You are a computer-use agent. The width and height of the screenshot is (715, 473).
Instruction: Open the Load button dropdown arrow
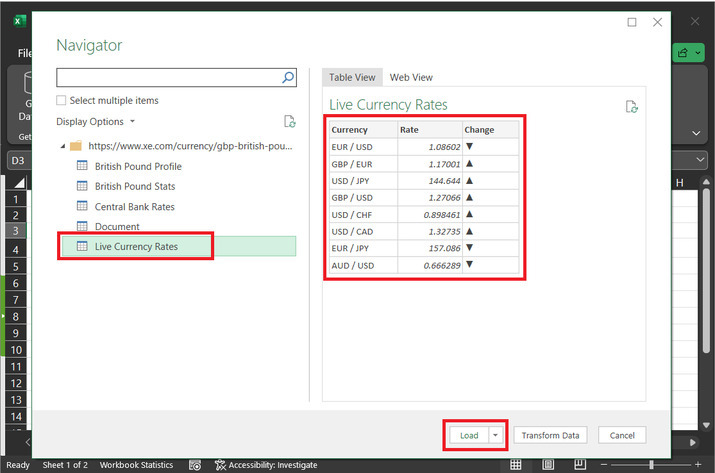coord(495,435)
